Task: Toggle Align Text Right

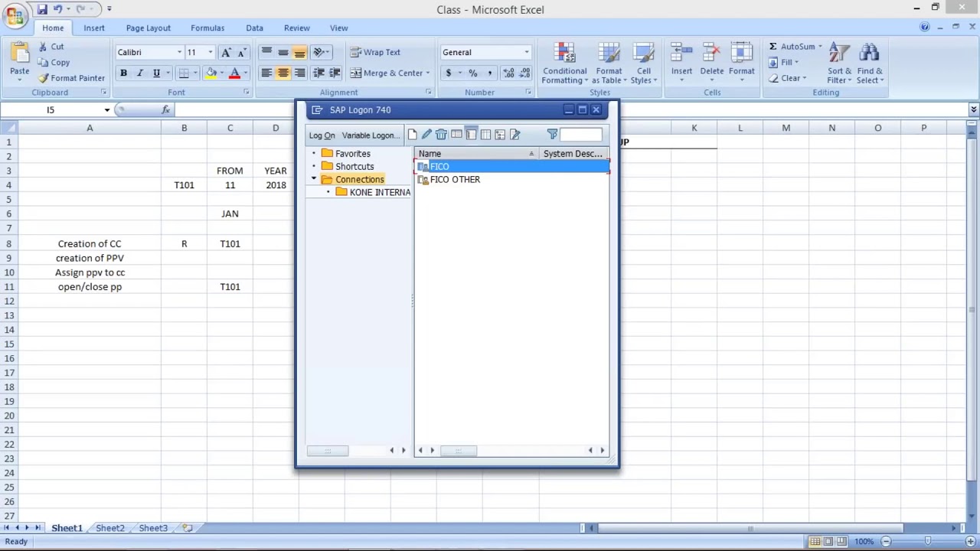Action: coord(300,73)
